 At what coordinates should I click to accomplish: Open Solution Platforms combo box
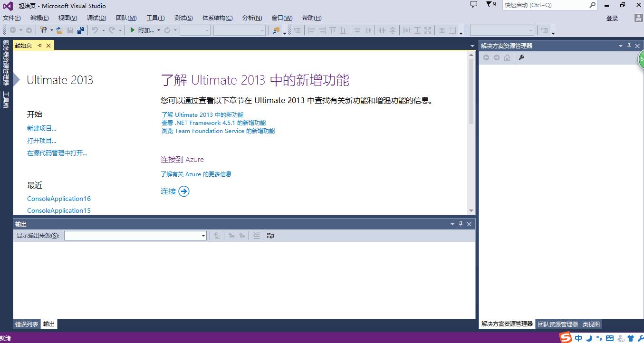click(240, 30)
